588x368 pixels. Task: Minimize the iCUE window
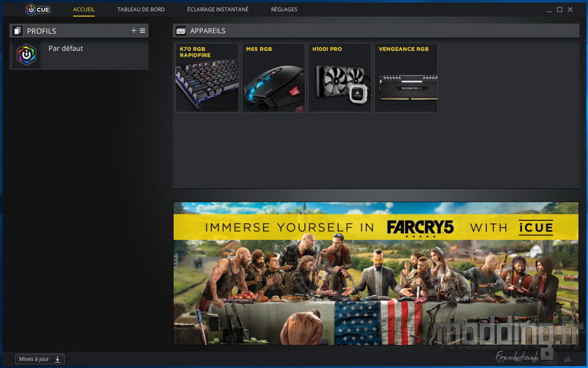(548, 10)
